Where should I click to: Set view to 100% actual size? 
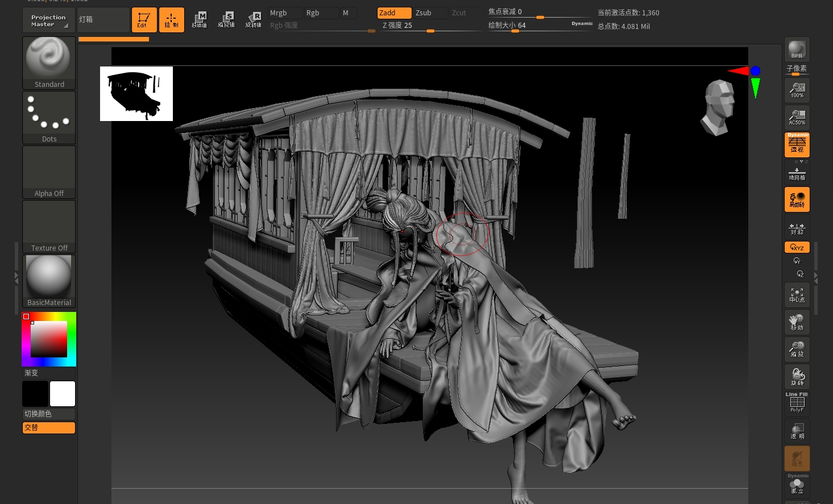tap(797, 90)
